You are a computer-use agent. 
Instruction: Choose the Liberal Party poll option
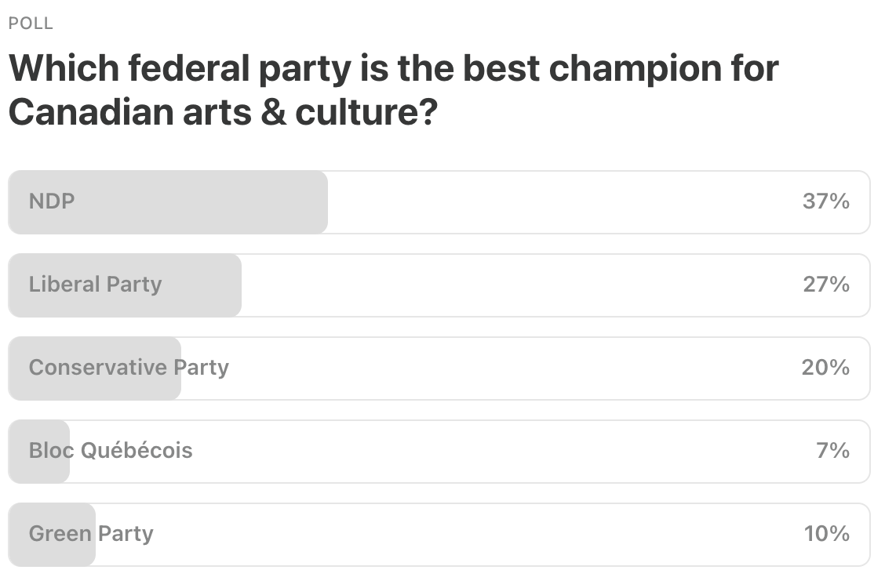click(439, 285)
